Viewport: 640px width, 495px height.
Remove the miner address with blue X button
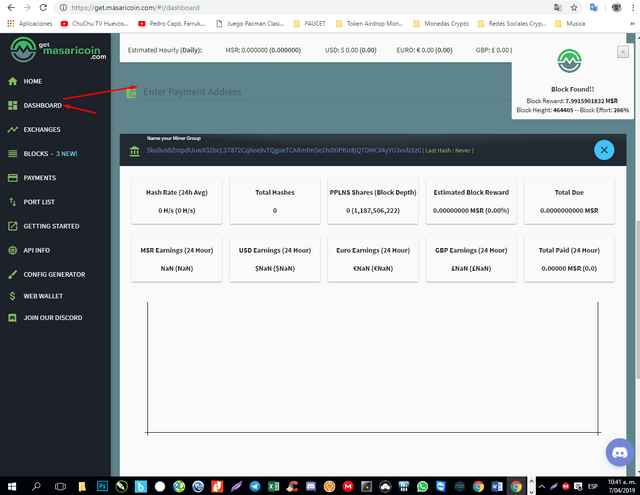pyautogui.click(x=604, y=150)
